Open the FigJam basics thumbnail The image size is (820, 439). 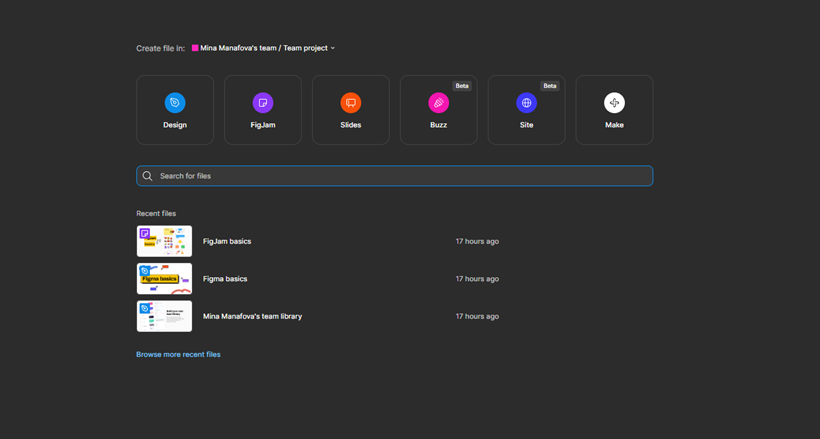164,241
